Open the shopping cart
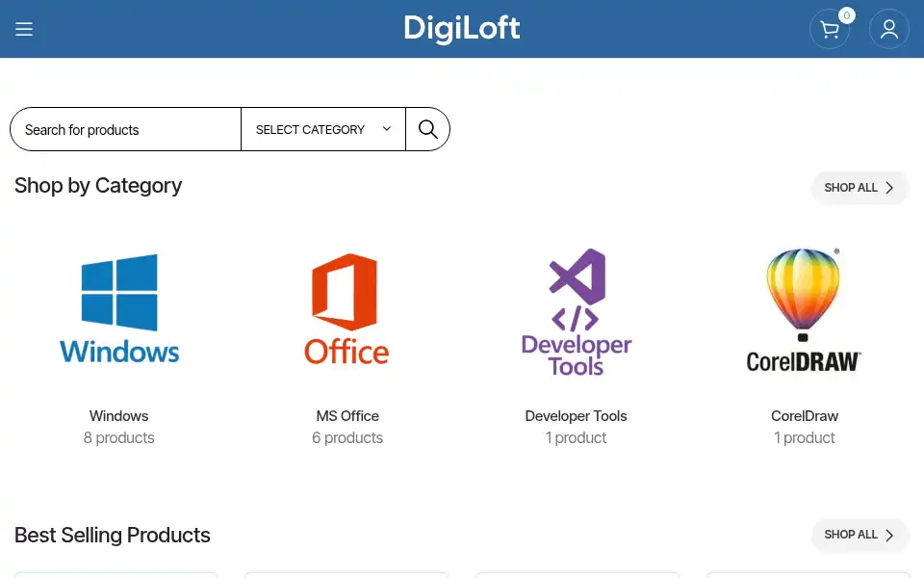This screenshot has width=924, height=578. 830,29
